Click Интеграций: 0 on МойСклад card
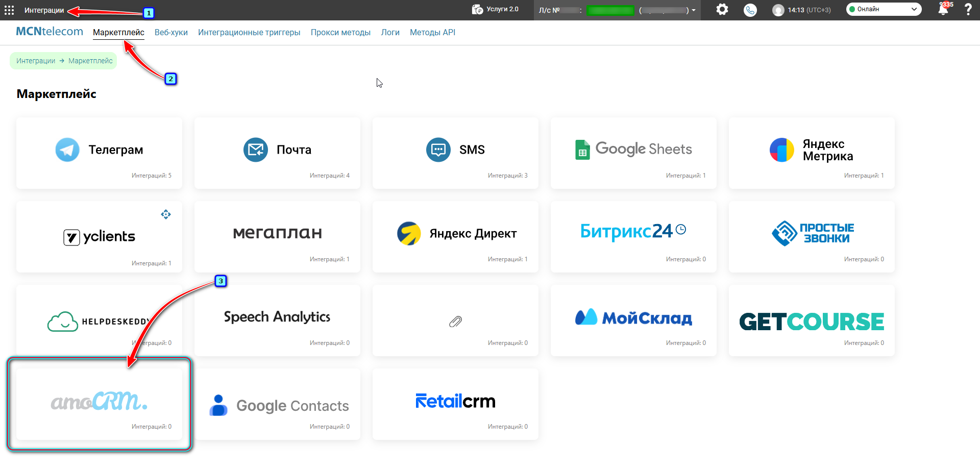Image resolution: width=980 pixels, height=469 pixels. (x=686, y=343)
